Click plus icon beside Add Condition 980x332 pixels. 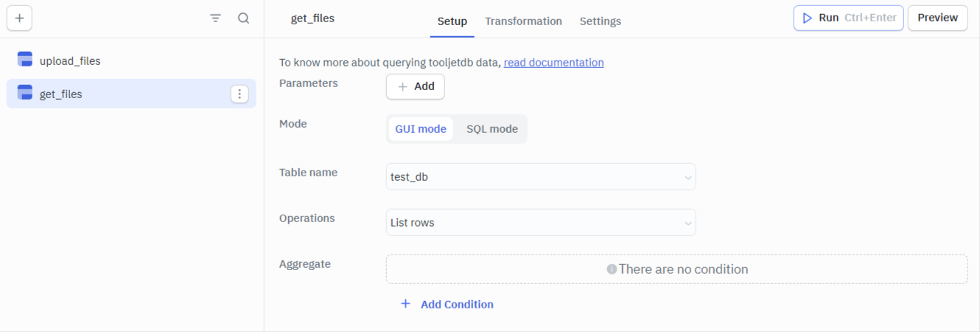[x=405, y=304]
